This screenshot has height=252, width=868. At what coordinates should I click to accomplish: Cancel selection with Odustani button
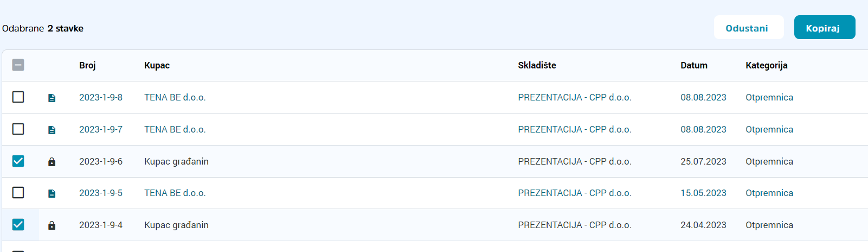[749, 27]
